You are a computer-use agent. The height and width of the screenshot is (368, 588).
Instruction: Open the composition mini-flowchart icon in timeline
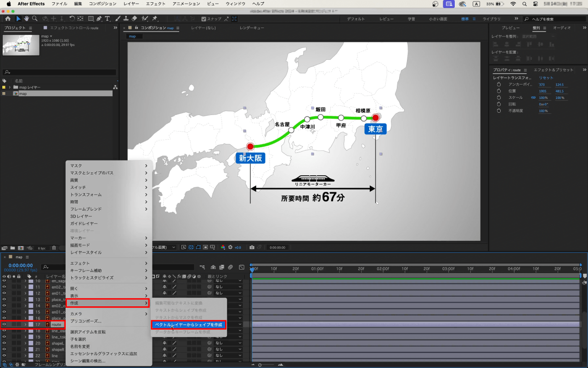pos(203,267)
